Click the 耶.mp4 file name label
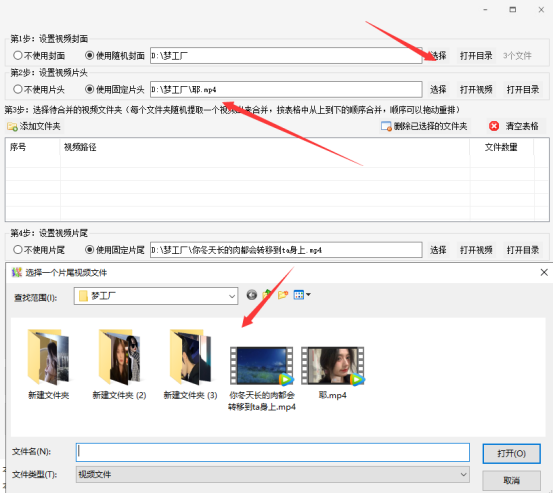The width and height of the screenshot is (554, 493). [x=332, y=395]
